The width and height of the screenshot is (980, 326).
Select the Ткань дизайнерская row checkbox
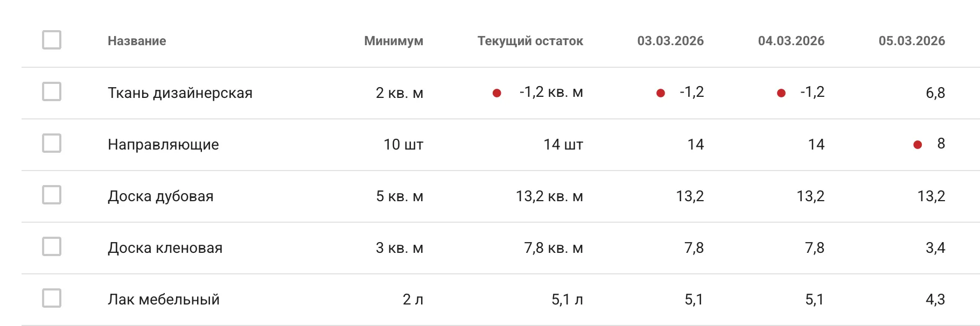pyautogui.click(x=51, y=92)
